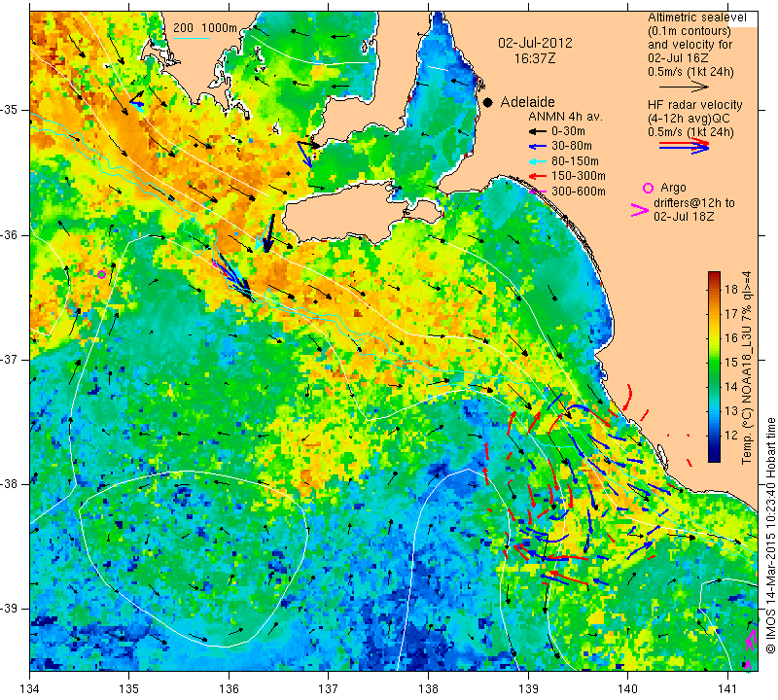Click the '16:37Z' time text
Image resolution: width=778 pixels, height=700 pixels.
pyautogui.click(x=535, y=58)
